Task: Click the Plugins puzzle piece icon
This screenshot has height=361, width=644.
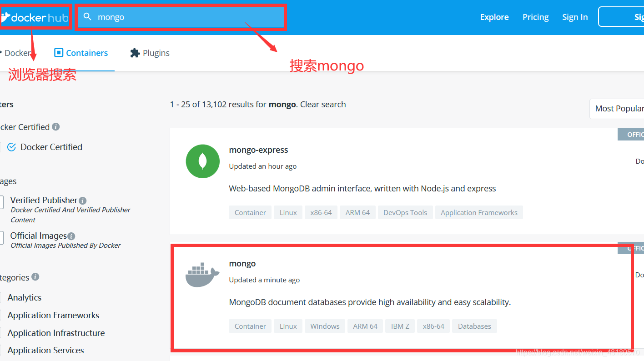Action: pyautogui.click(x=135, y=53)
